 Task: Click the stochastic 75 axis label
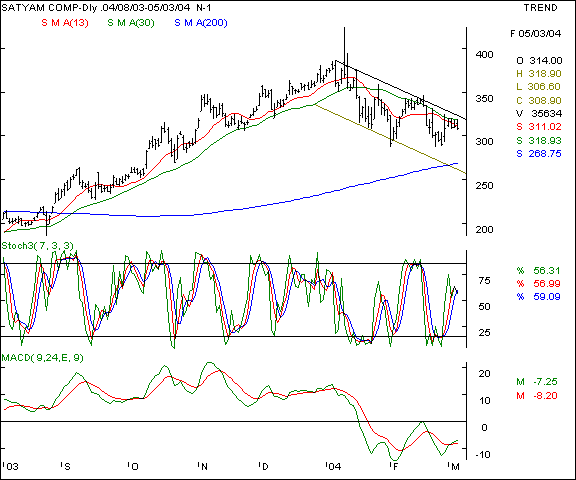point(485,281)
